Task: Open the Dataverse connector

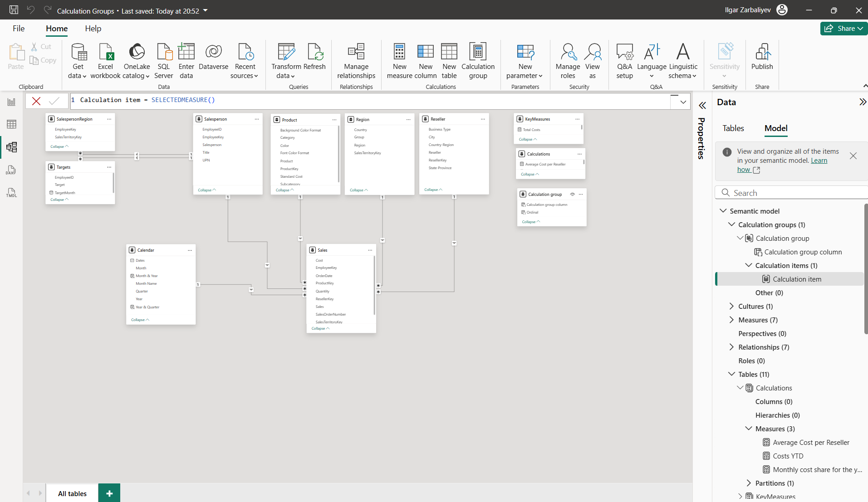Action: 213,57
